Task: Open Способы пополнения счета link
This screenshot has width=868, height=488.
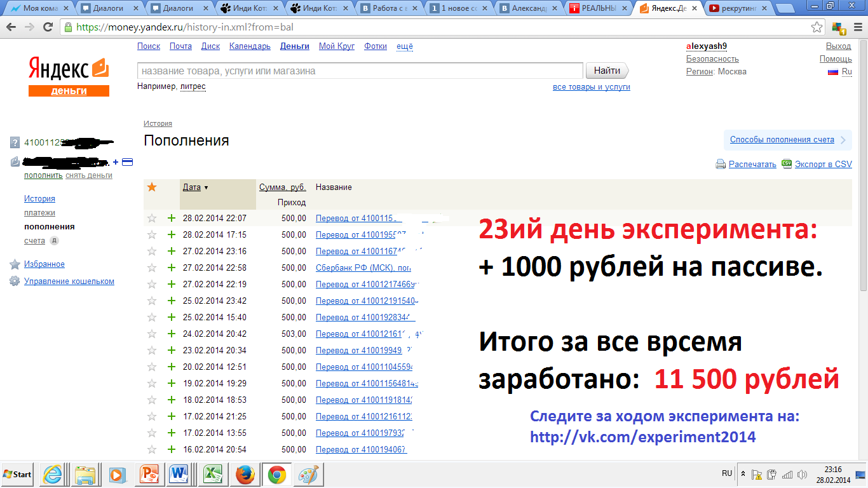Action: (782, 140)
